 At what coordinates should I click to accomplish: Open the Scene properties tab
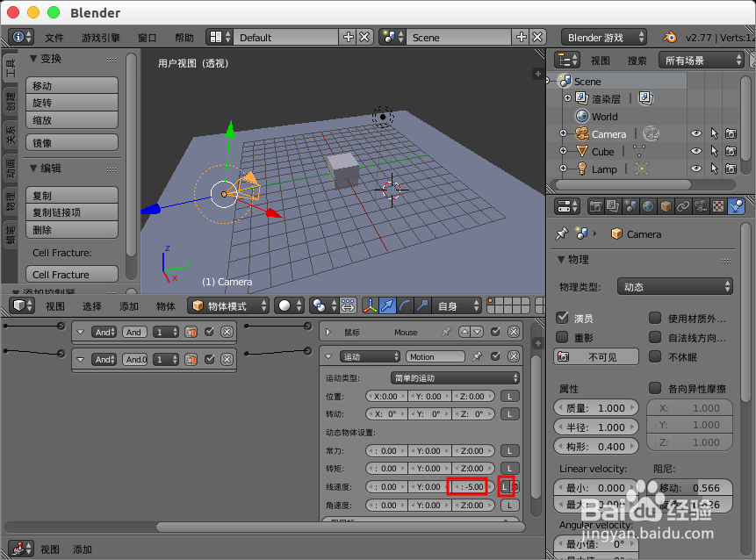coord(630,207)
